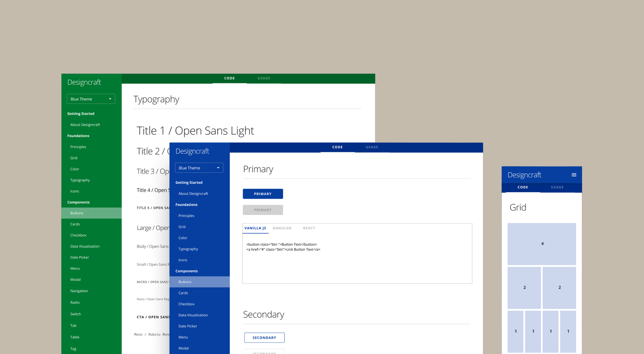Open Typography in the blue sidebar

coord(188,249)
